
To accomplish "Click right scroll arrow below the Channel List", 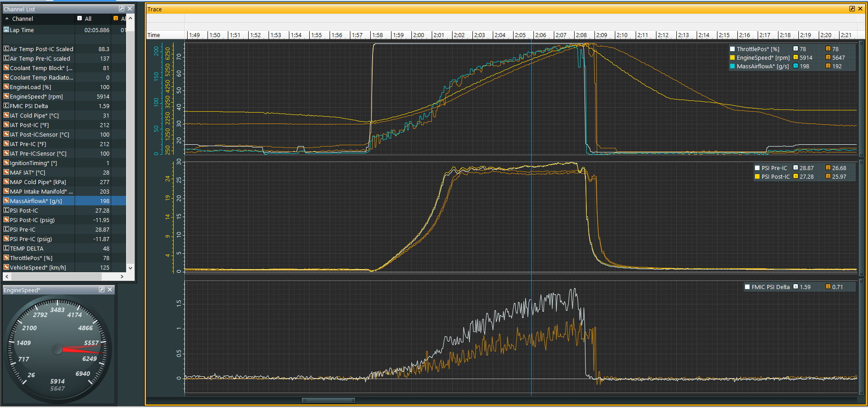I will [121, 276].
